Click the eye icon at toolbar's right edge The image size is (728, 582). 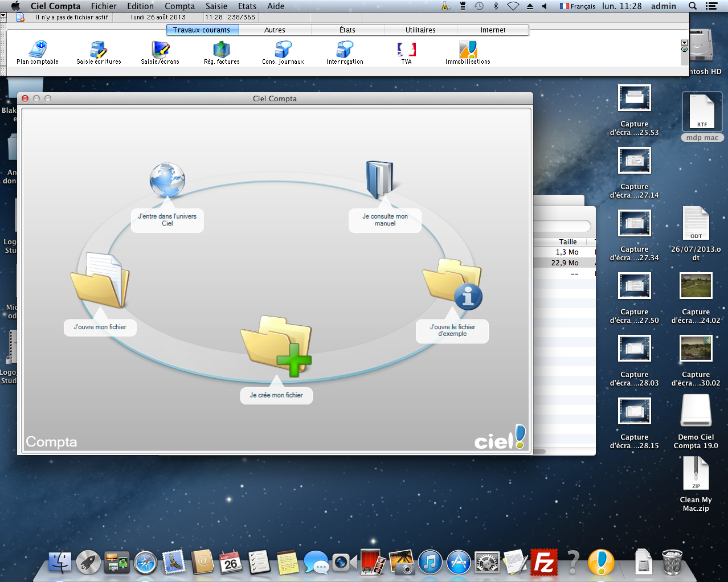(684, 50)
